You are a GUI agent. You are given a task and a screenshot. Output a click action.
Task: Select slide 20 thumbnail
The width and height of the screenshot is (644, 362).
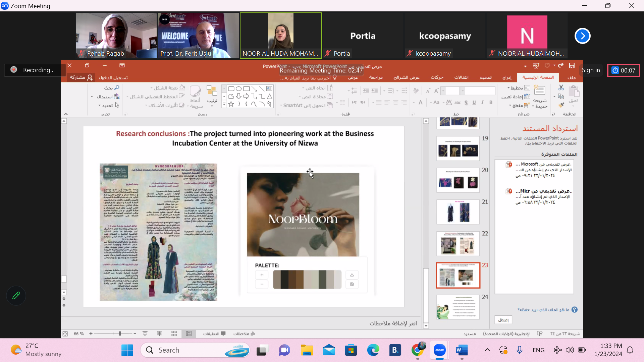458,180
